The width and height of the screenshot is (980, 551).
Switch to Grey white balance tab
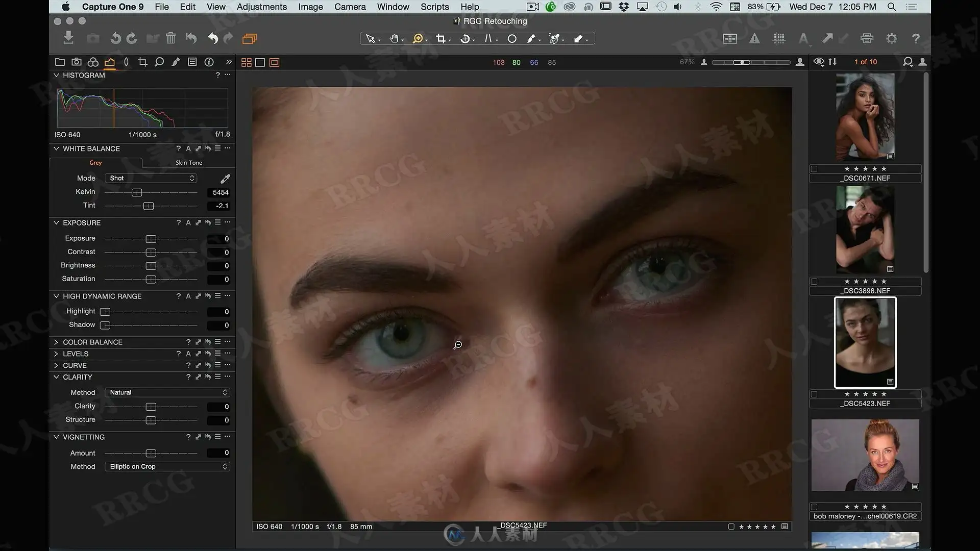pos(95,163)
